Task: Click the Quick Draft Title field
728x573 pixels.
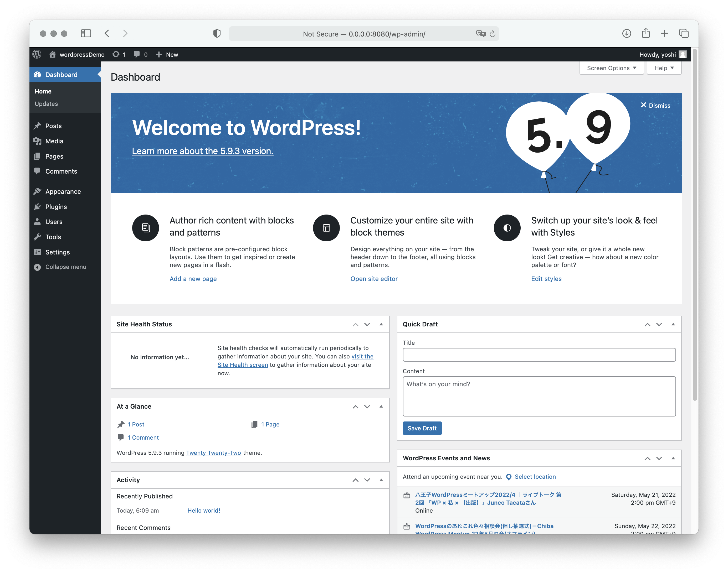Action: [539, 355]
